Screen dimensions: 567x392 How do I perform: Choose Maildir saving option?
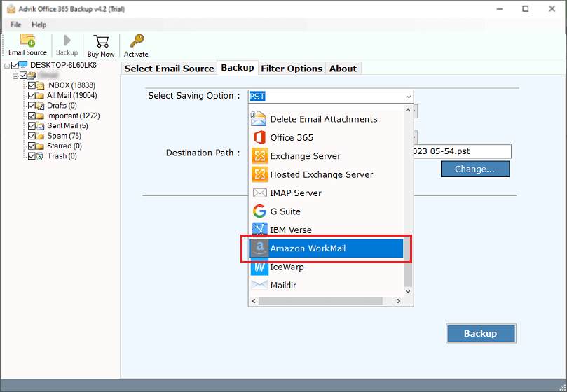tap(326, 285)
